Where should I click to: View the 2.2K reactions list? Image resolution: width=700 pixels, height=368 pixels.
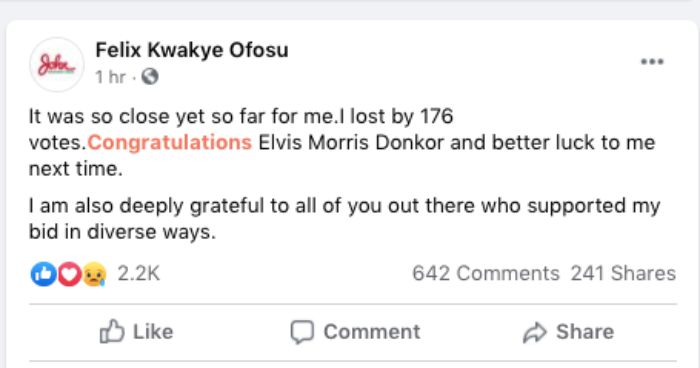point(138,273)
